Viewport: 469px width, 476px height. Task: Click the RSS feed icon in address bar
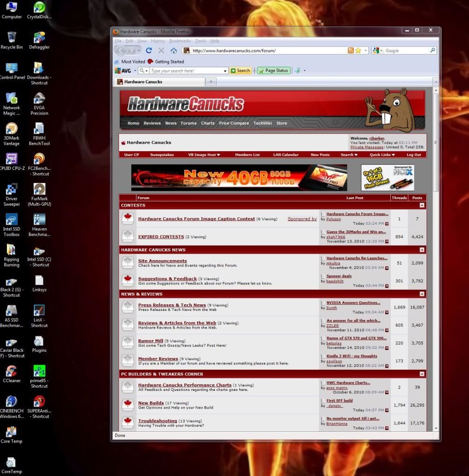pos(350,50)
